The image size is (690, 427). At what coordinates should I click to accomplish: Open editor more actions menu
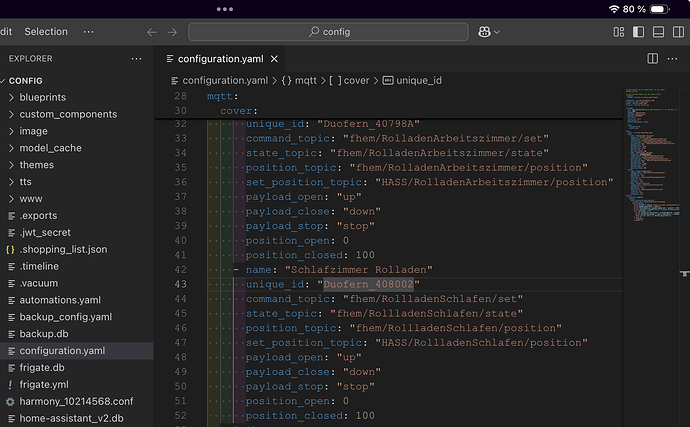672,59
